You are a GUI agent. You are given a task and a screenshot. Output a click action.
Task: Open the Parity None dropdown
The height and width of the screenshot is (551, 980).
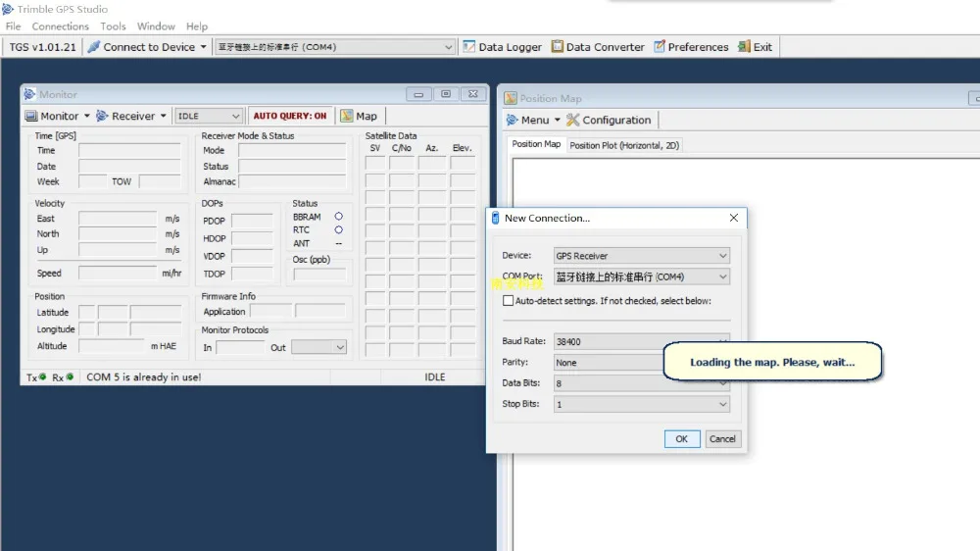pos(641,362)
